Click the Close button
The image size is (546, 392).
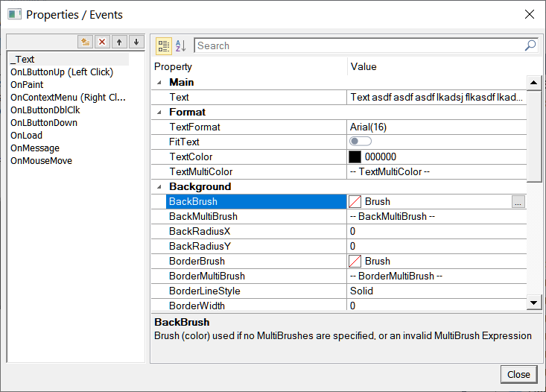518,374
